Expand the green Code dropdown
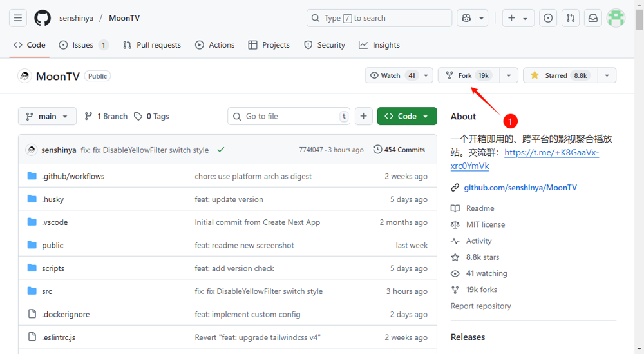Image resolution: width=644 pixels, height=354 pixels. click(x=406, y=116)
